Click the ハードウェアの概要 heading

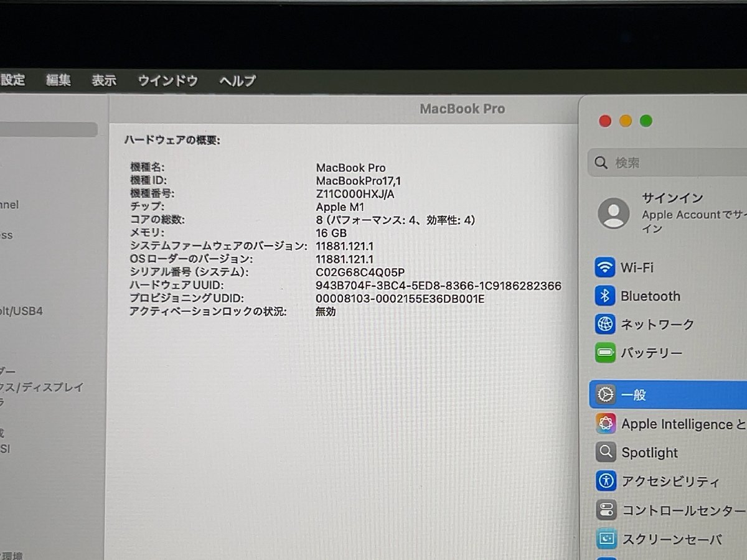[x=172, y=141]
